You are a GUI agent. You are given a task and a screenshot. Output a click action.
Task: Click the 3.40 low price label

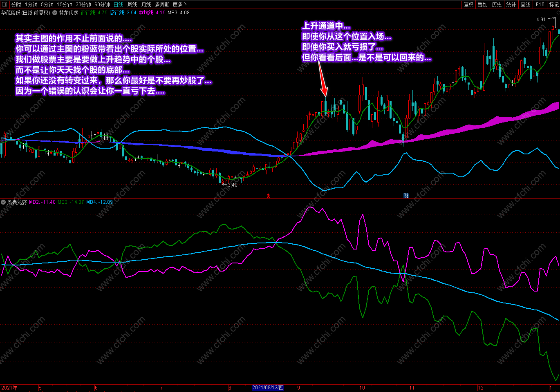coord(233,185)
